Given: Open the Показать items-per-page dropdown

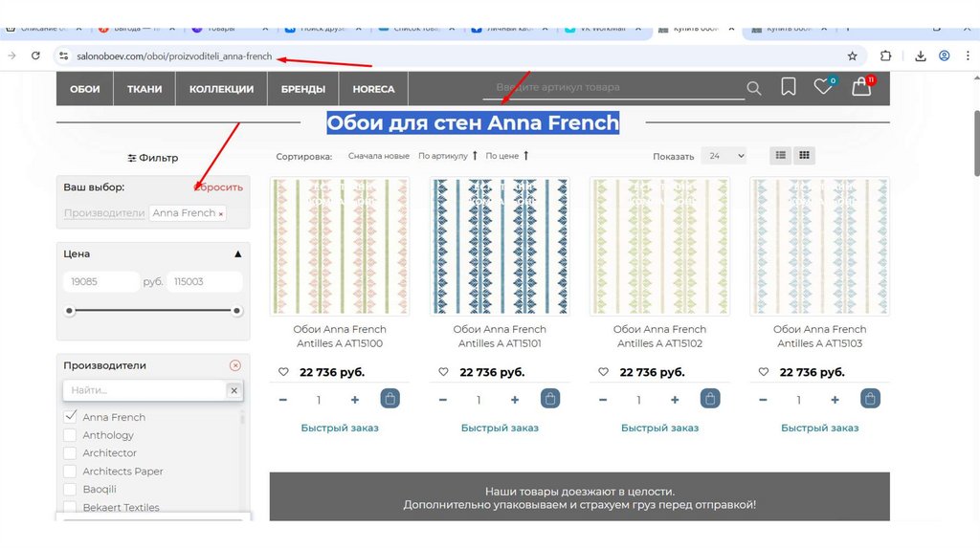Looking at the screenshot, I should 724,156.
